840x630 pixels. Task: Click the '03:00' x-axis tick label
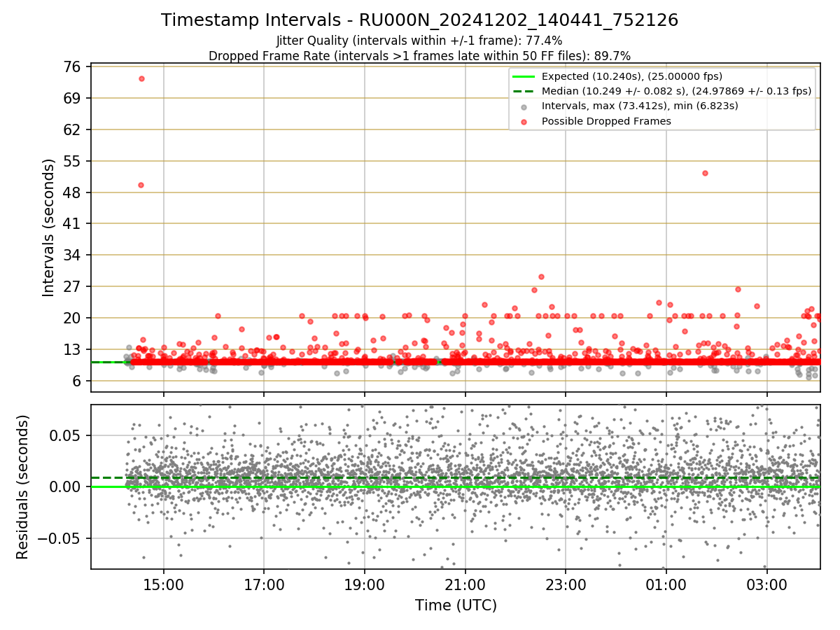coord(766,585)
